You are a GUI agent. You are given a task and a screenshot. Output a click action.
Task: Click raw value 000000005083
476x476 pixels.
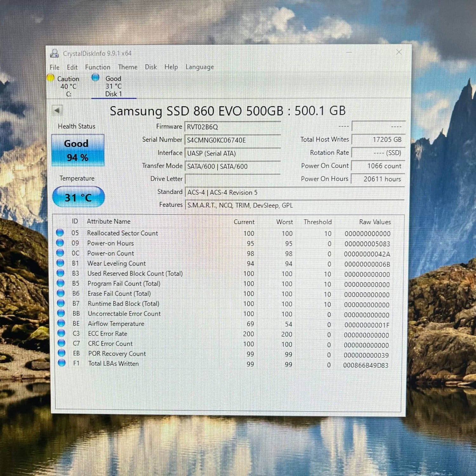367,244
